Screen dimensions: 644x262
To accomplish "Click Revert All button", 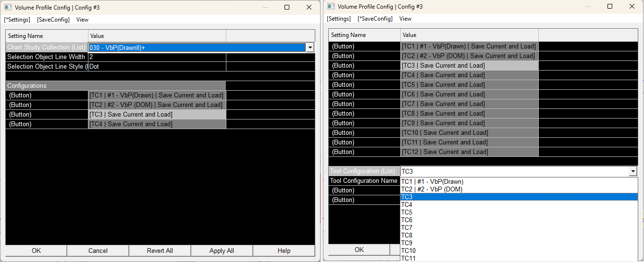I will pyautogui.click(x=160, y=250).
